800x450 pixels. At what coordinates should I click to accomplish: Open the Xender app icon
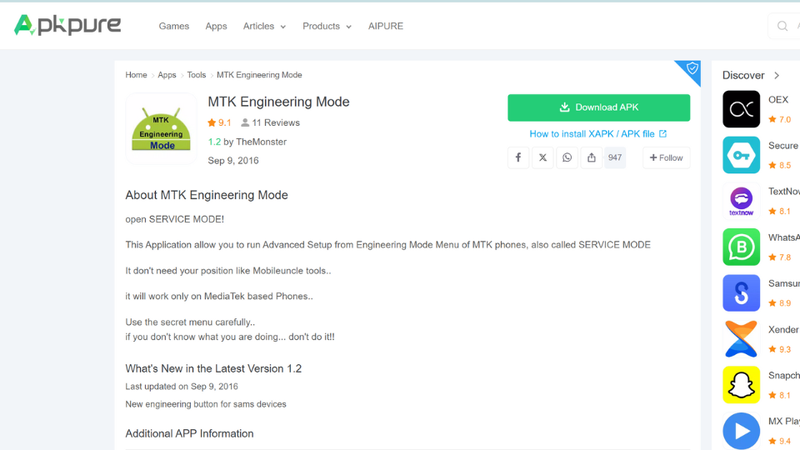(x=741, y=339)
